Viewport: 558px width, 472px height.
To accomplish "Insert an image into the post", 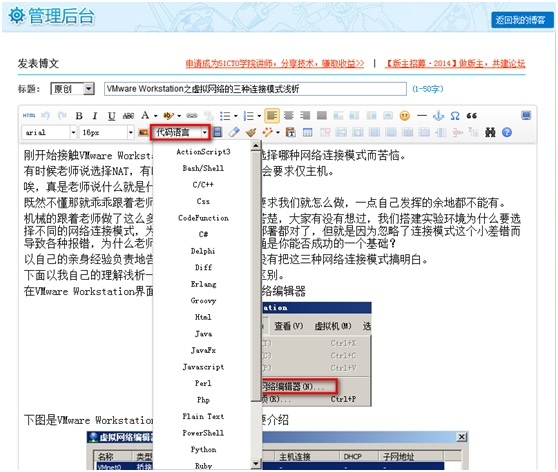I will click(x=143, y=132).
